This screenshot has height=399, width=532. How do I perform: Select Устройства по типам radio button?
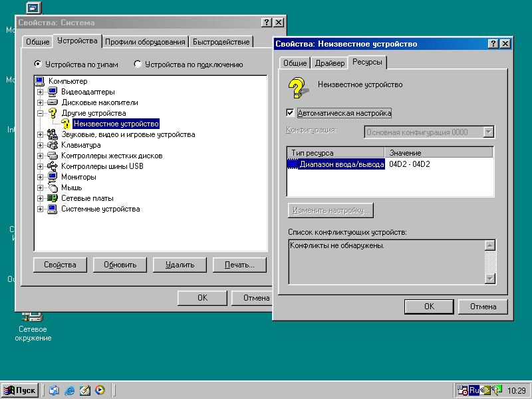(38, 64)
